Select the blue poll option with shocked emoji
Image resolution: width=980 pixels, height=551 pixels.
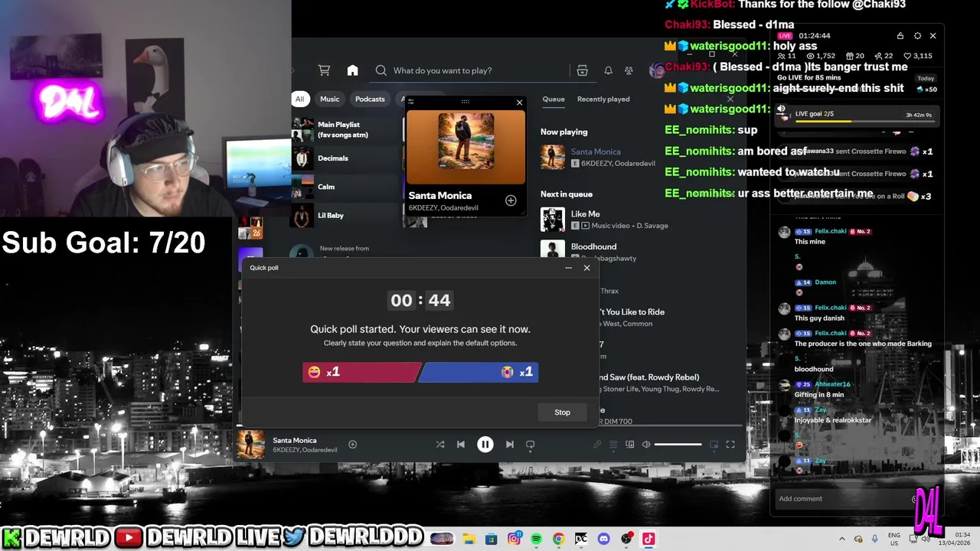pos(479,372)
